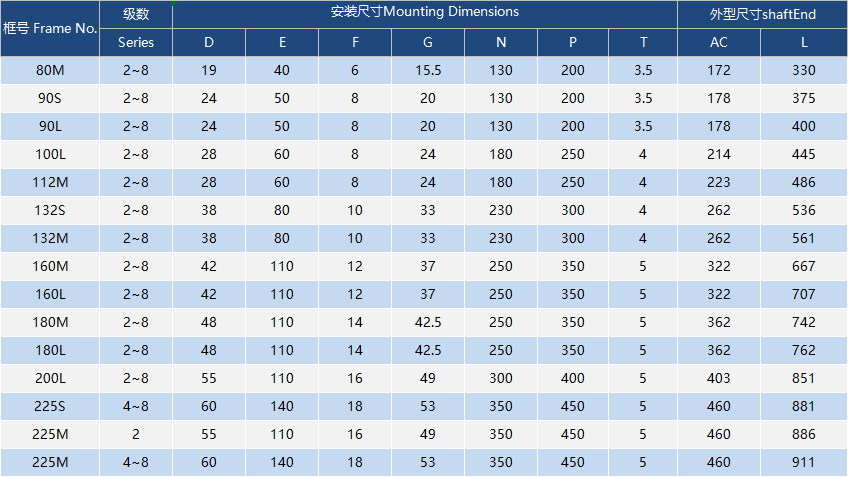
Task: Click the AC column header
Action: pyautogui.click(x=719, y=42)
